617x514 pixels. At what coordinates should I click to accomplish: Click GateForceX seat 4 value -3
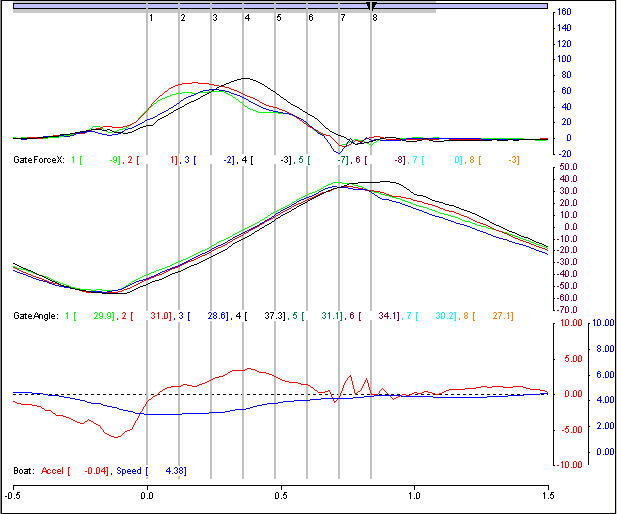pos(285,160)
